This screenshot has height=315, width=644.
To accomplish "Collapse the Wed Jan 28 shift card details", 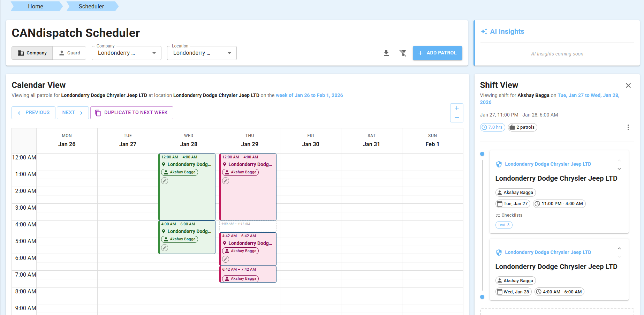I will click(619, 248).
